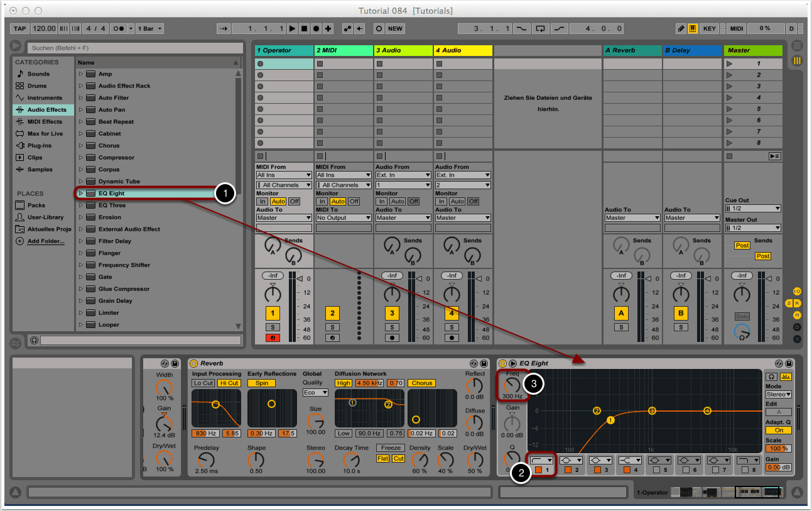Click the Add Folder link in Places

(x=45, y=241)
